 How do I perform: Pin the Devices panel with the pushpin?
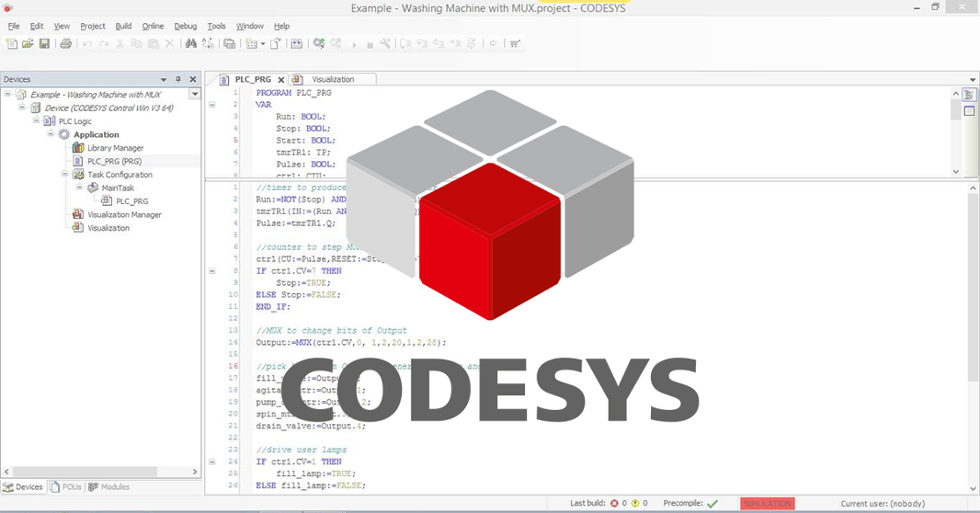click(178, 80)
